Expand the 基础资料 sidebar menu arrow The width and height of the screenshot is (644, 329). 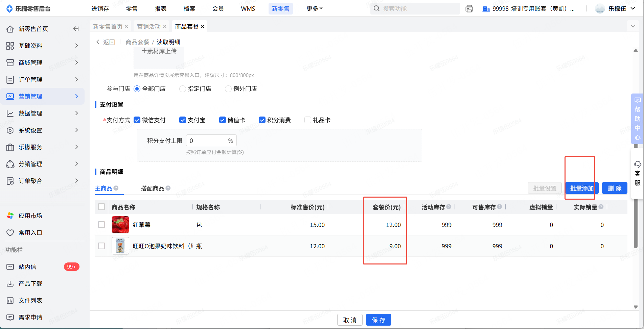(x=77, y=46)
